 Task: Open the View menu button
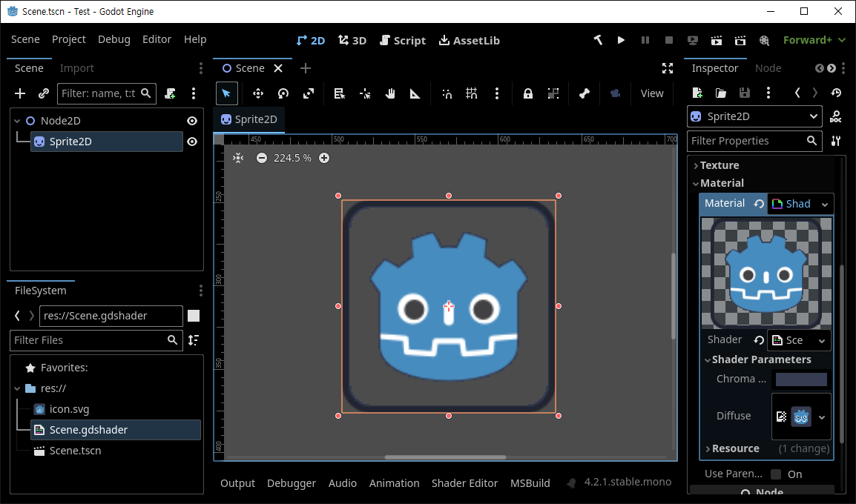652,94
